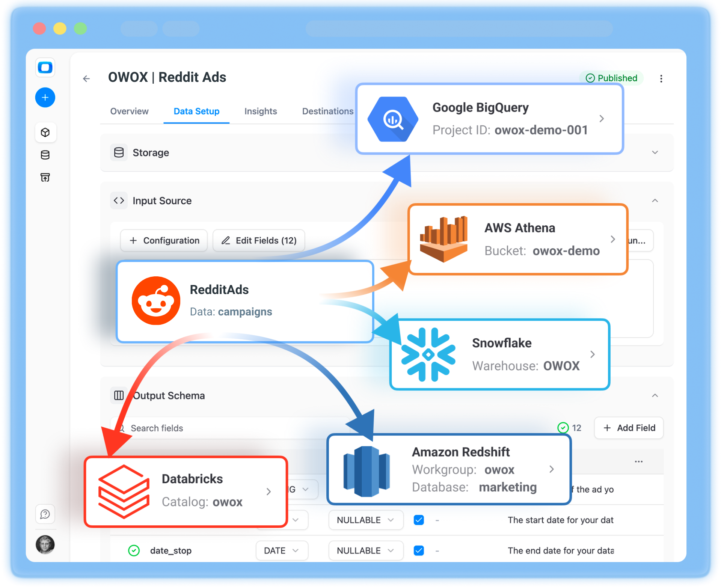
Task: Expand the DATE type dropdown
Action: [282, 550]
